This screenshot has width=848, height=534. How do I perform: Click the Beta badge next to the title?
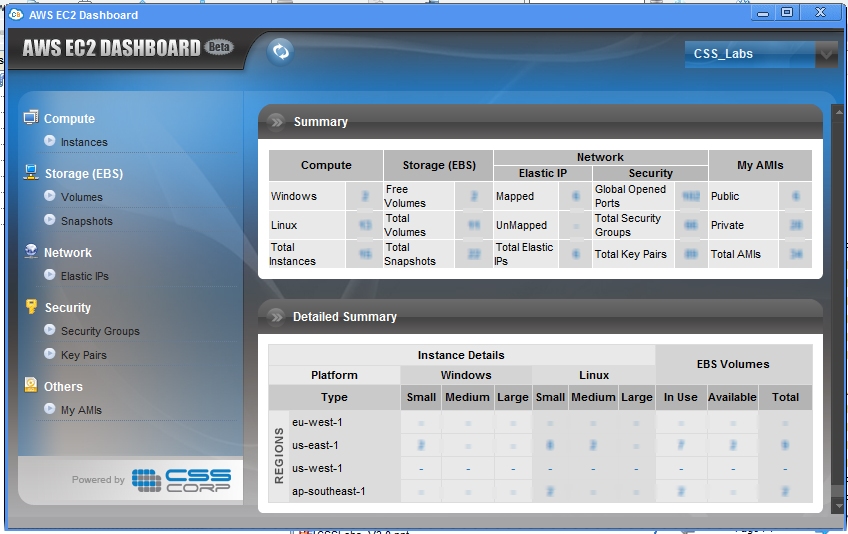tap(219, 47)
